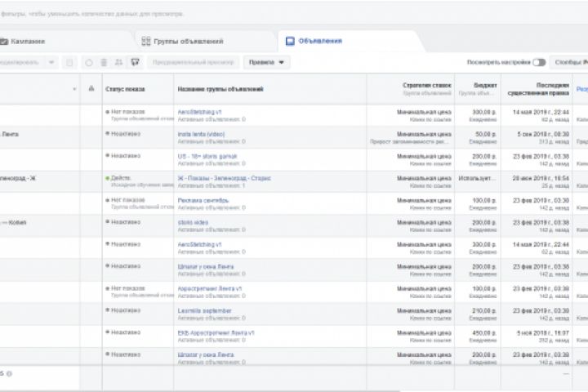Click the people icon in toolbar
Viewport: 588px width, 392px height.
point(119,62)
